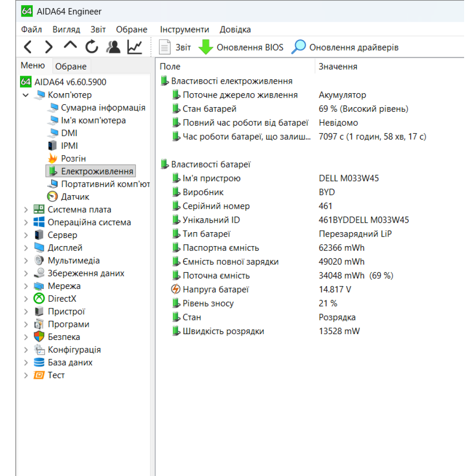Switch to the Обране tab
The height and width of the screenshot is (476, 476).
[70, 66]
